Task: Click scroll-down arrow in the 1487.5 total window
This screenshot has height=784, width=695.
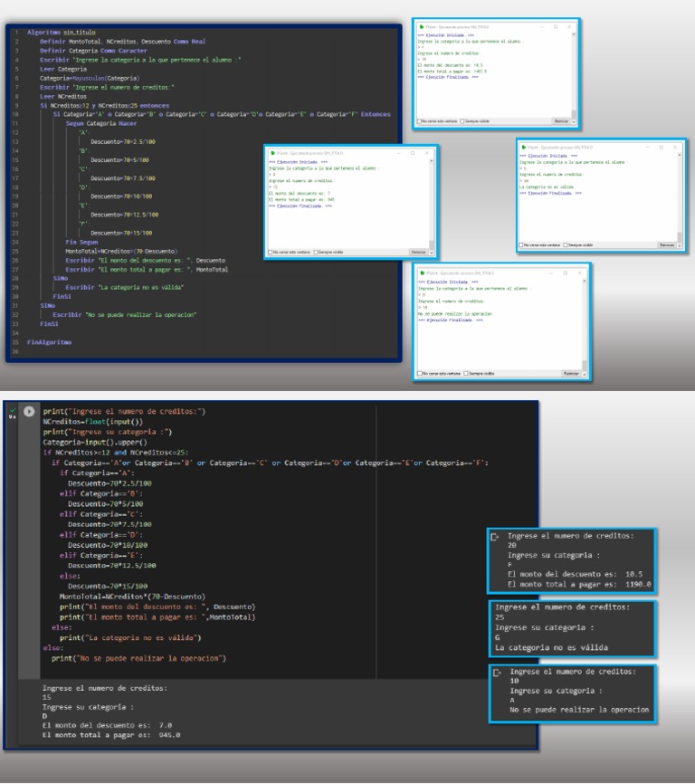Action: 574,121
